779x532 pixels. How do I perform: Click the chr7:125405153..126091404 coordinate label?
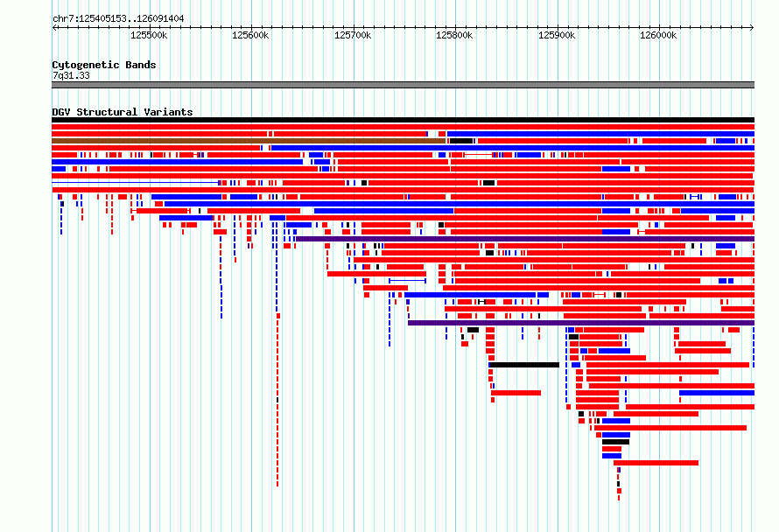[x=118, y=18]
